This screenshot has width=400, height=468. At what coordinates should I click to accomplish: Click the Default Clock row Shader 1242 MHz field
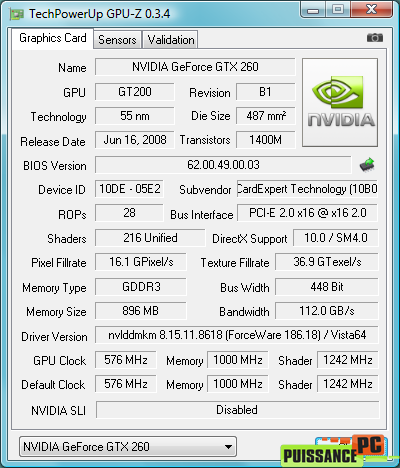tap(348, 384)
